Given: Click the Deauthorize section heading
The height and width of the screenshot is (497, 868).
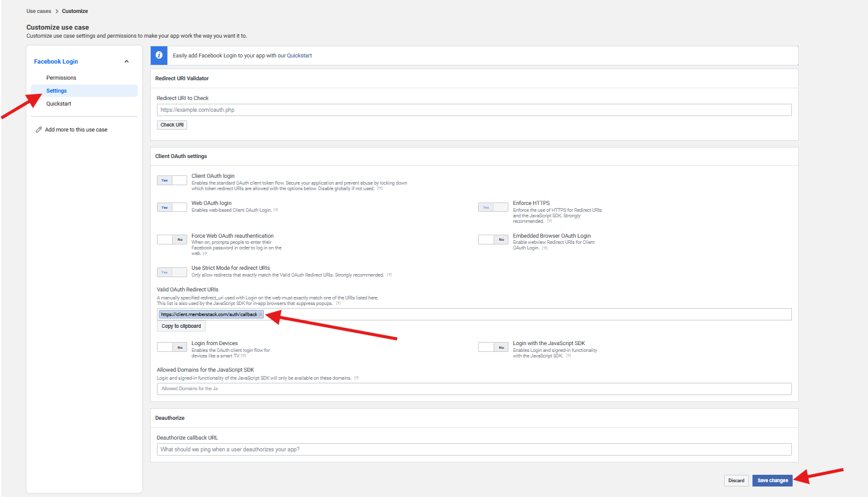Looking at the screenshot, I should [170, 418].
